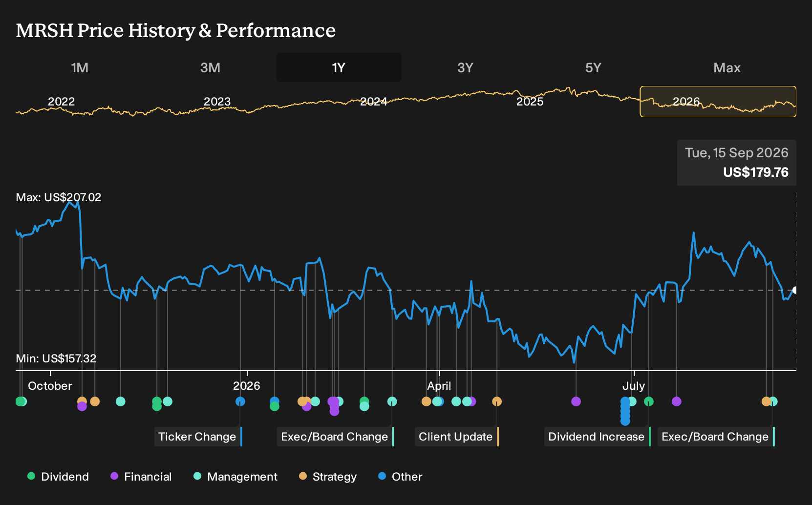
Task: Click the 2025 label on the overview chart
Action: [x=530, y=102]
